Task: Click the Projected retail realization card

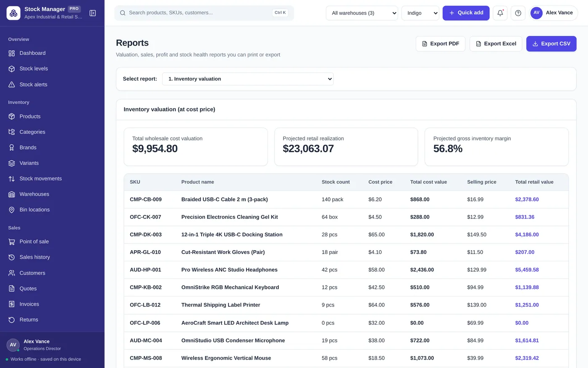Action: tap(346, 147)
